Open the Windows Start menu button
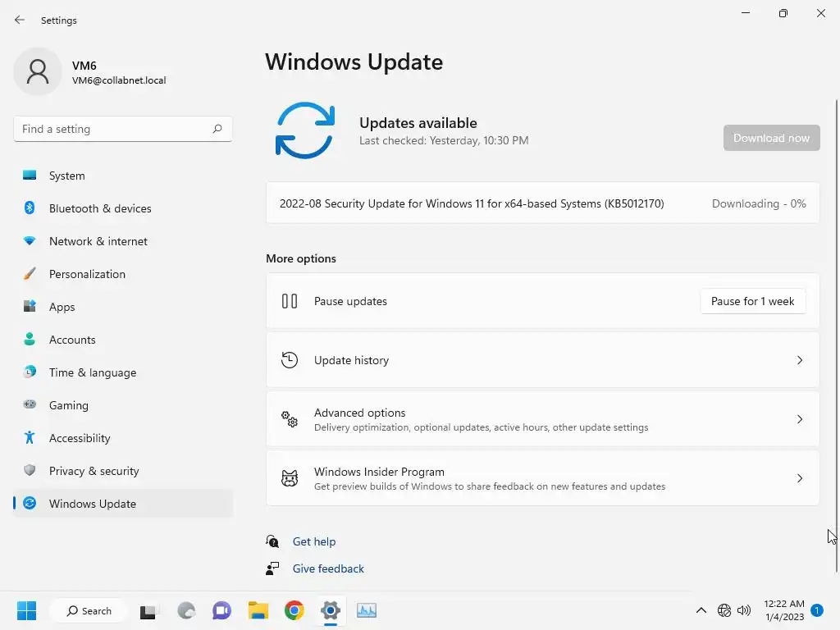This screenshot has height=630, width=840. (26, 610)
